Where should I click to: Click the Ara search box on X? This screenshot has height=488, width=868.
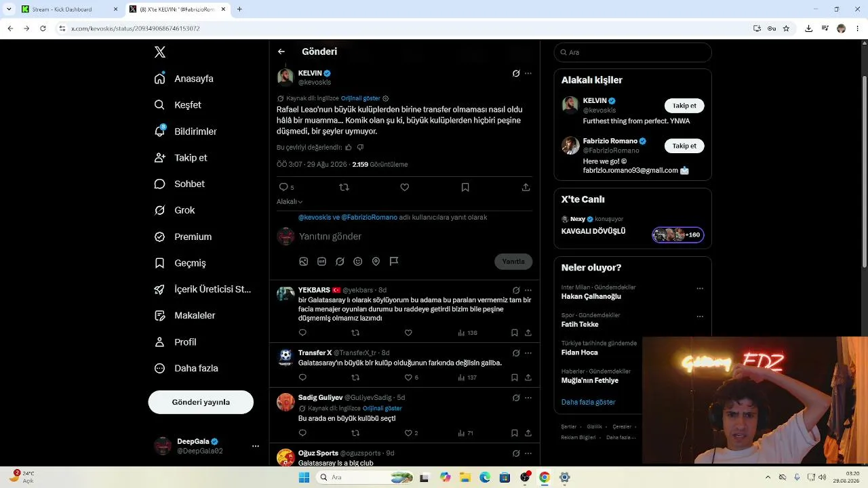click(633, 52)
